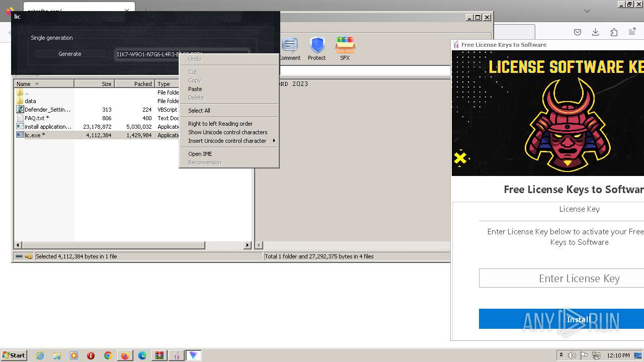Open the Firefox extensions puzzle icon

coord(614,32)
